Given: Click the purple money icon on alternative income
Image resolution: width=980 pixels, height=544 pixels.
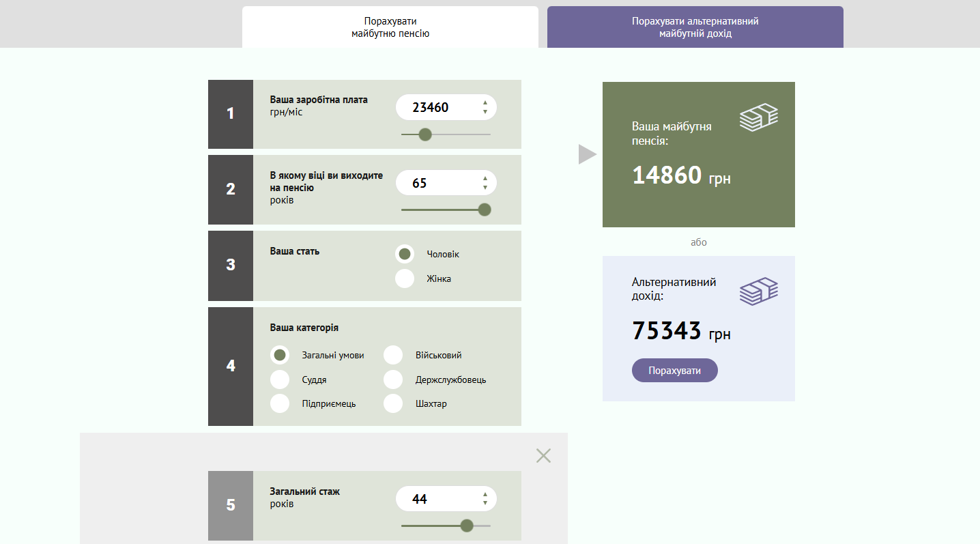Looking at the screenshot, I should click(758, 291).
